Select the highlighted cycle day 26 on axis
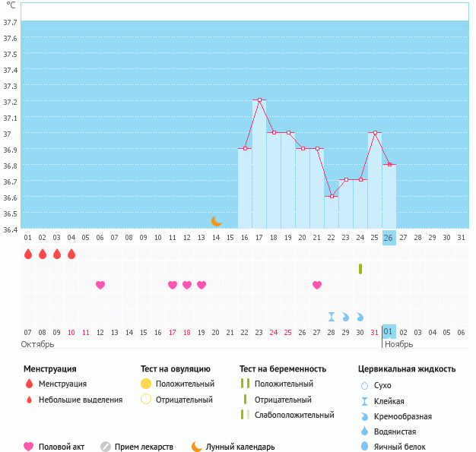 coord(389,237)
